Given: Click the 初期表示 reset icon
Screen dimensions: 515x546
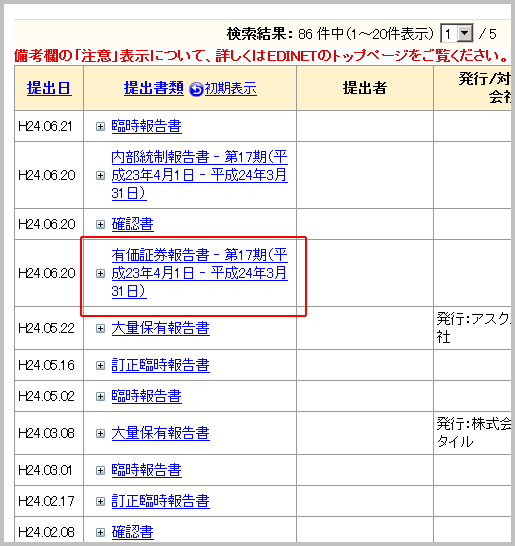Looking at the screenshot, I should (196, 89).
